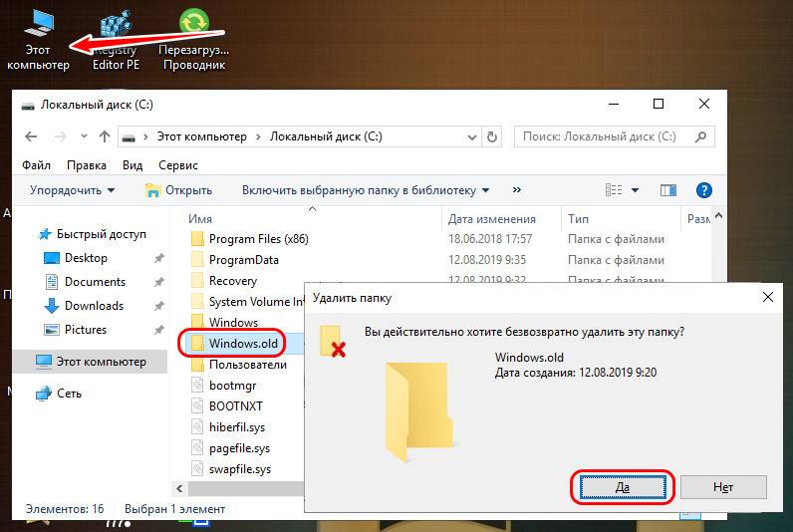Screen dimensions: 793x532
Task: Refresh the Локальный диск (C:) view
Action: (x=491, y=137)
